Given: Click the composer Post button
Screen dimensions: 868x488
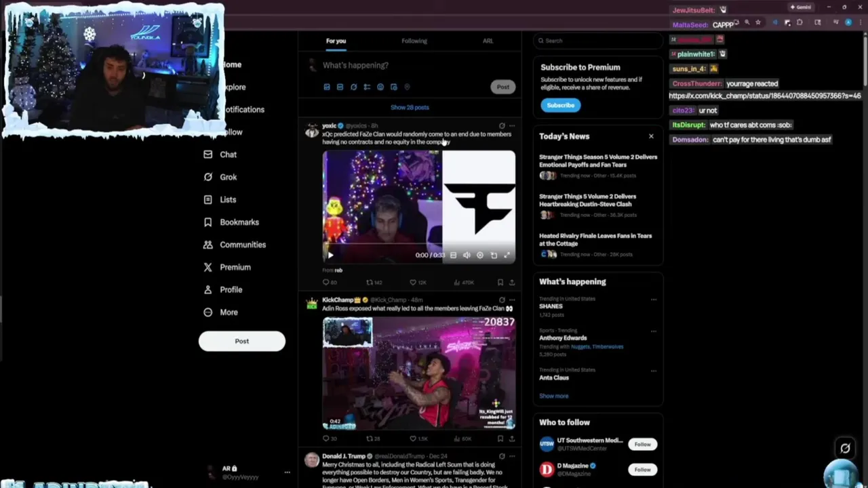Looking at the screenshot, I should coord(502,87).
